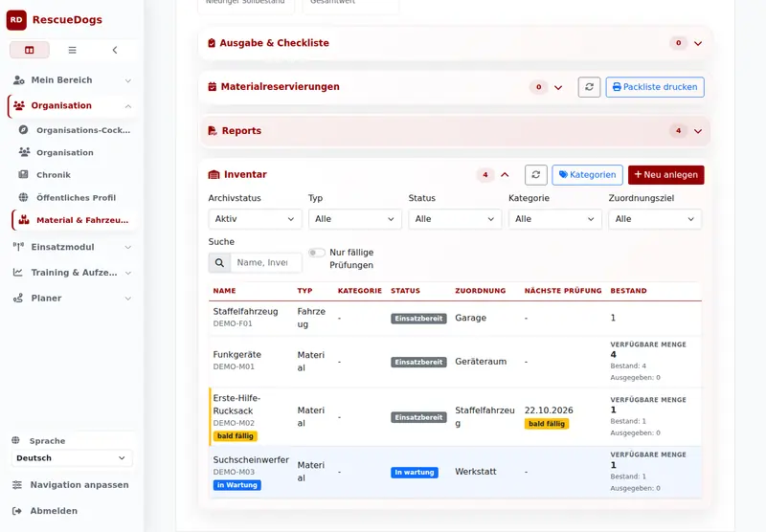The image size is (766, 532).
Task: Click the search magnifier icon
Action: pyautogui.click(x=219, y=262)
